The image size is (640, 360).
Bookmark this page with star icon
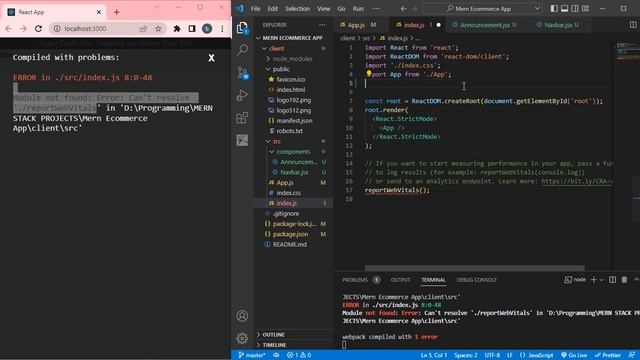pyautogui.click(x=158, y=29)
